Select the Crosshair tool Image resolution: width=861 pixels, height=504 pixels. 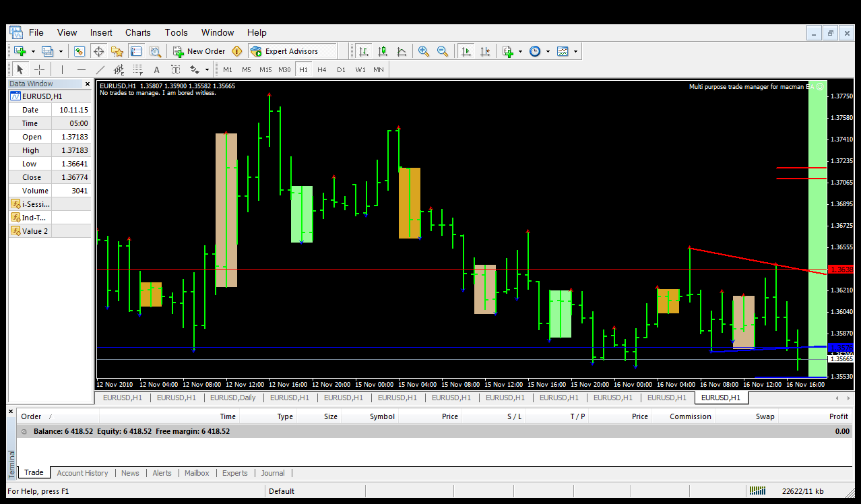(39, 69)
